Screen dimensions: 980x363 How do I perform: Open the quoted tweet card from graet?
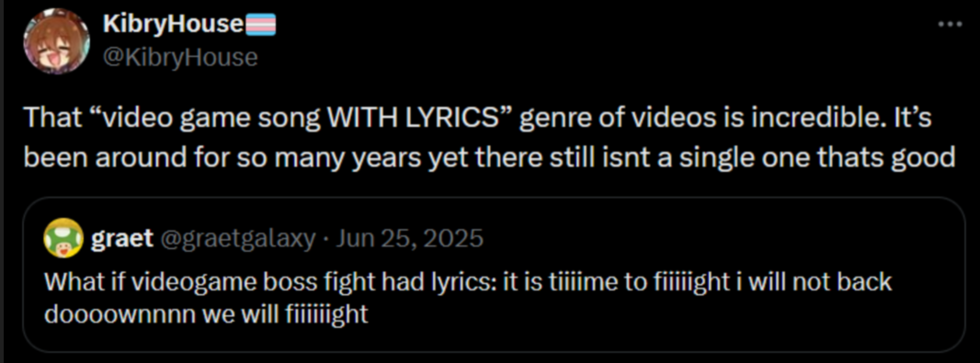495,275
